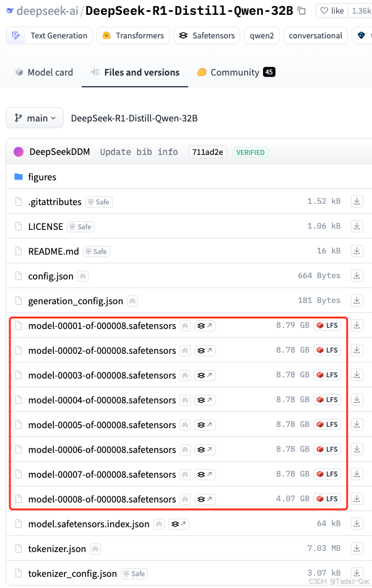Click scan status icon beside tokenizer.json

pos(95,550)
